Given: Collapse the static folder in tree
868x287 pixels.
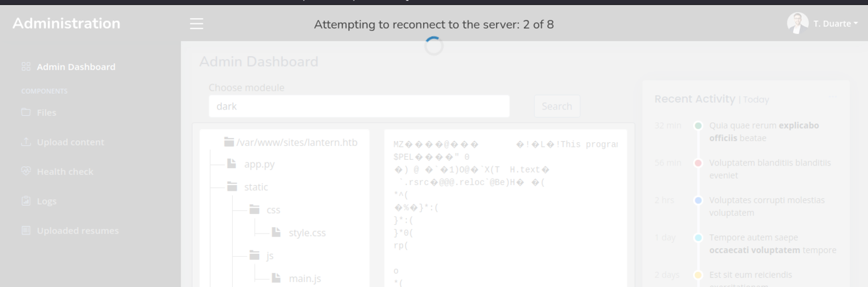Looking at the screenshot, I should 232,187.
